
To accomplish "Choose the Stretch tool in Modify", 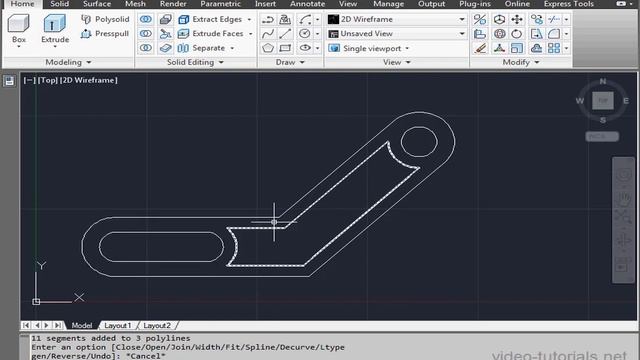I will tap(536, 33).
